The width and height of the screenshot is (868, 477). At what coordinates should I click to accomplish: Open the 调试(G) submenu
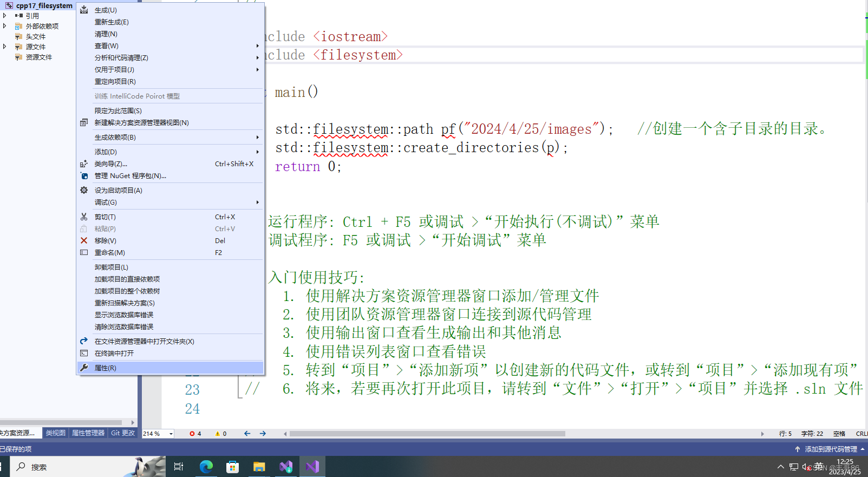pos(171,202)
